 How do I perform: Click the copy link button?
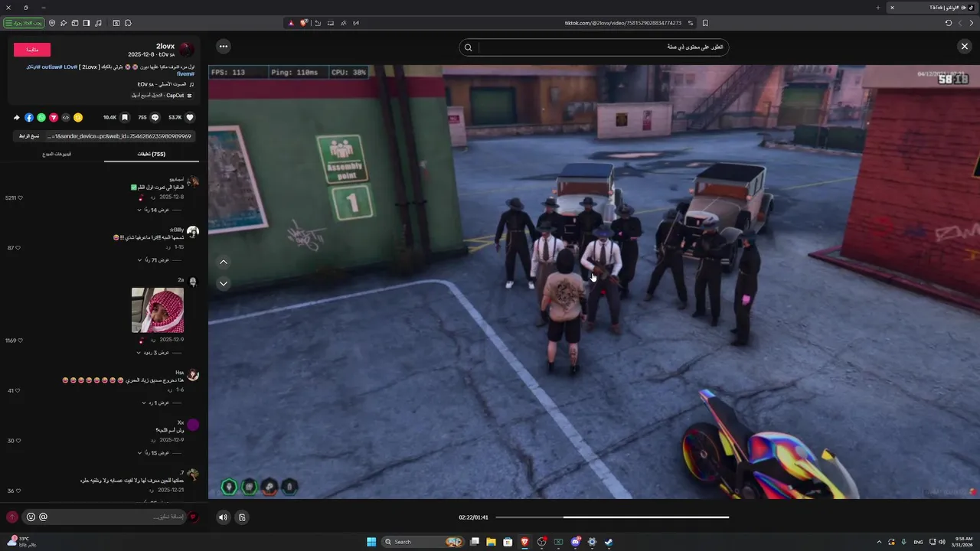(28, 136)
